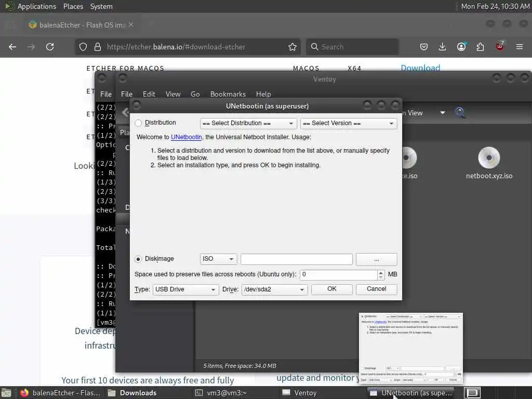Open the ISO image type dropdown

tap(218, 259)
